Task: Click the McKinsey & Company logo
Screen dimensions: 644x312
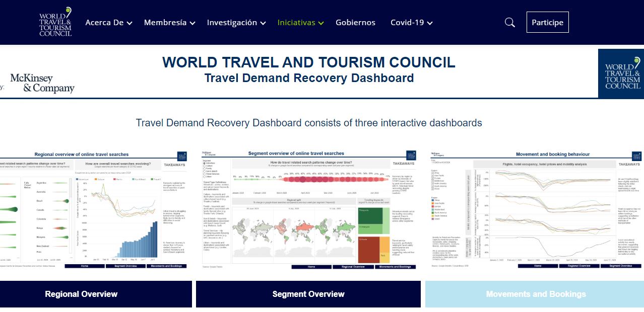Action: pos(42,83)
